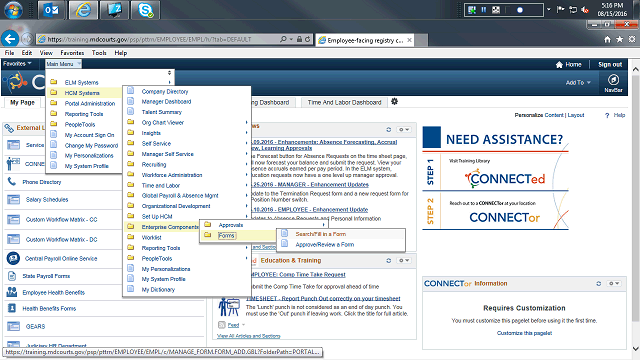Screen dimensions: 640x360
Task: Expand the Workforce Administration submenu
Action: 247,175
